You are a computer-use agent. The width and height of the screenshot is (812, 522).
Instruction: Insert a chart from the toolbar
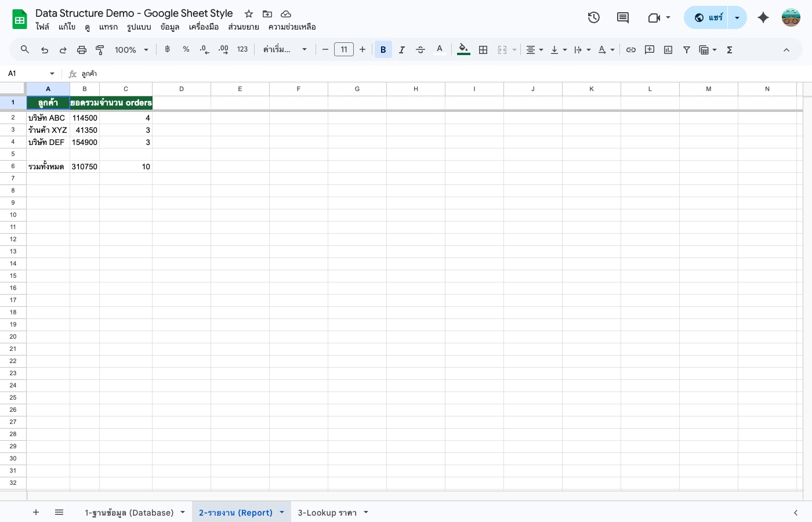[x=668, y=49]
